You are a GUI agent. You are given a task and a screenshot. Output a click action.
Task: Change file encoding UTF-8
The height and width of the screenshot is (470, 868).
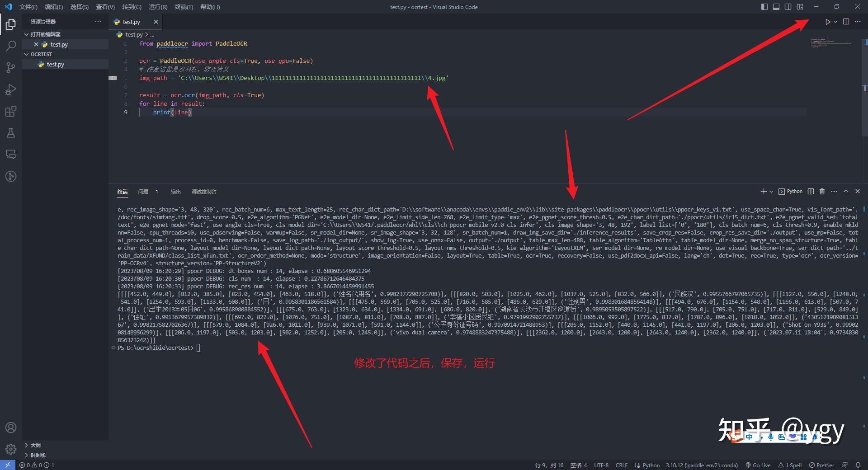(x=601, y=465)
